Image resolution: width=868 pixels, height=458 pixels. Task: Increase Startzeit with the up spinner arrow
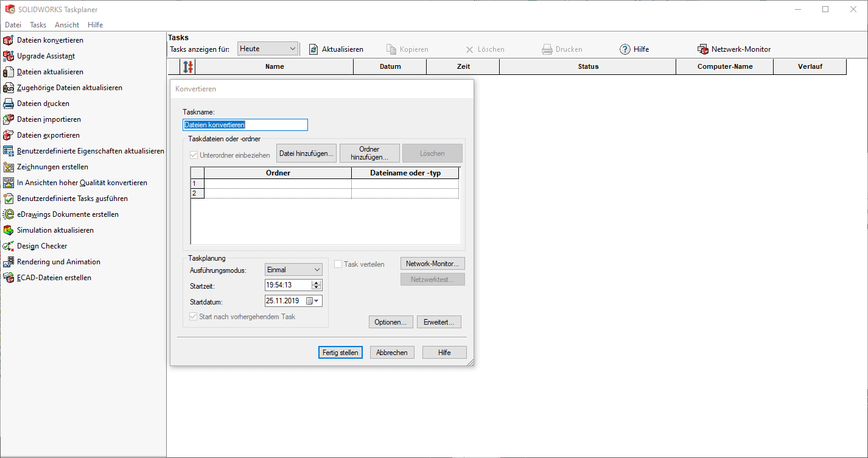point(316,283)
